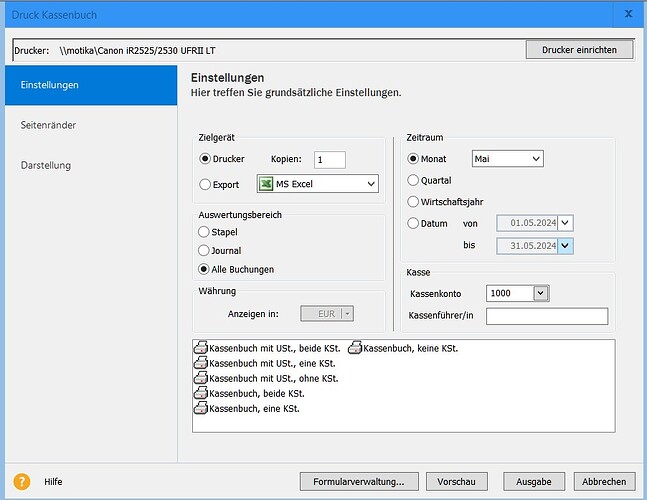This screenshot has width=647, height=500.
Task: Click printer icon beside Kassenbuch, keine KSt.
Action: pos(354,348)
